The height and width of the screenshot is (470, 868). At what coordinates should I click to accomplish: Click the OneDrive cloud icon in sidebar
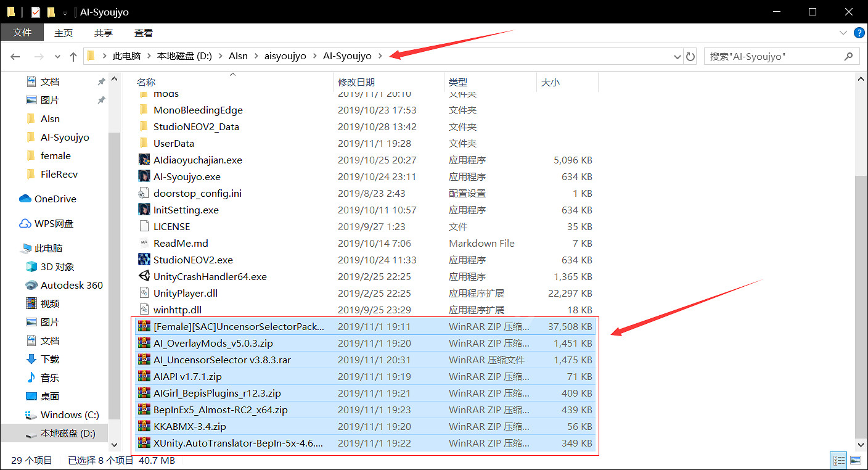pos(25,199)
